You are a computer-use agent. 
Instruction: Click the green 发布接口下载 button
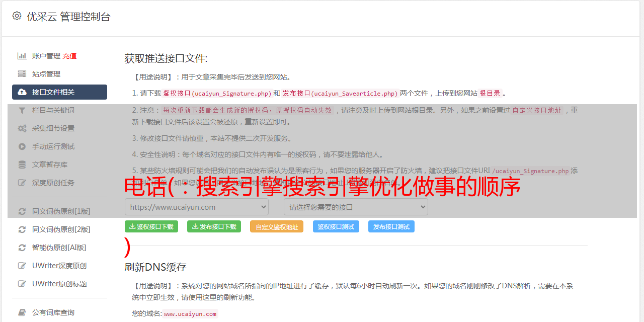214,226
